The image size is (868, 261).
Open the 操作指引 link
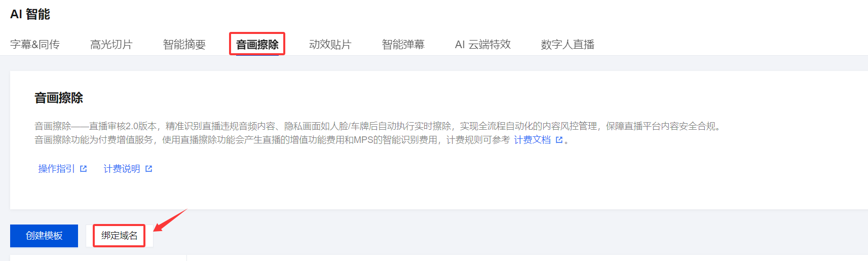(57, 169)
